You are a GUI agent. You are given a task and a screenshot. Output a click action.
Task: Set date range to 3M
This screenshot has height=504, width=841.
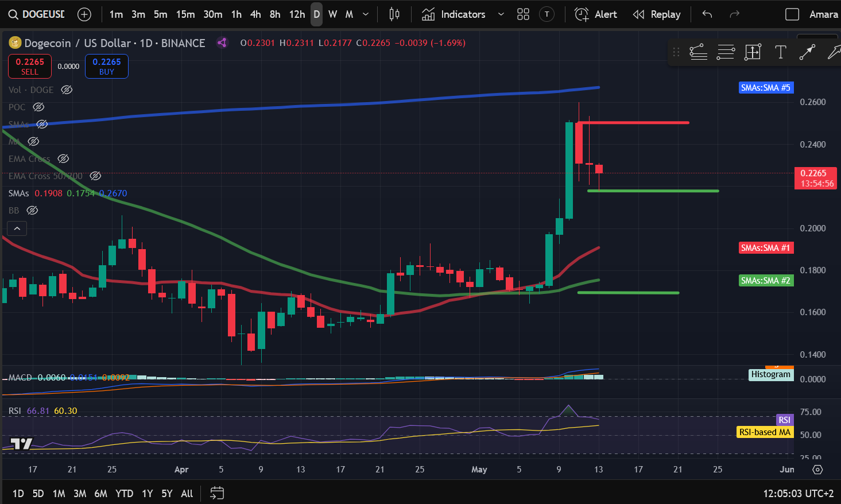[80, 493]
